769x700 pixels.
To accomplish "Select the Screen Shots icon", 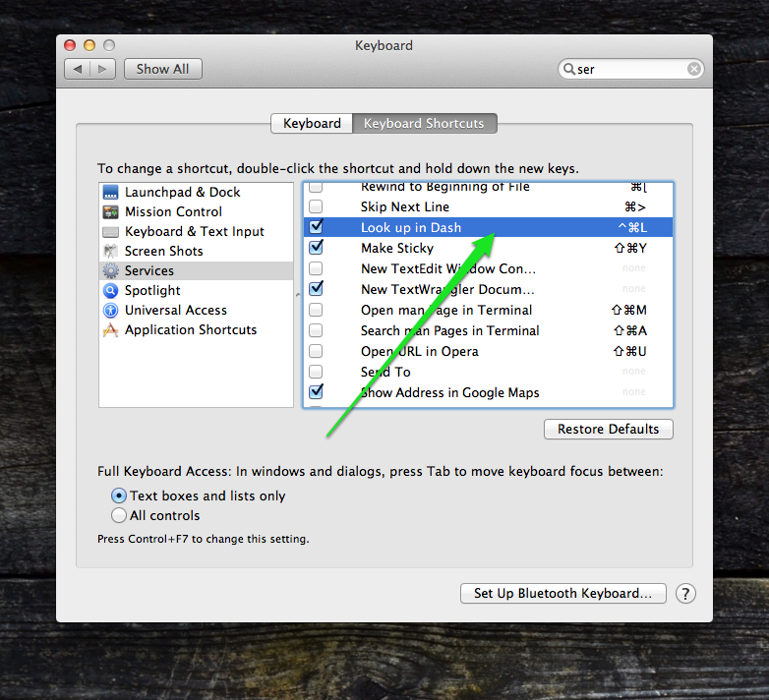I will click(x=110, y=252).
